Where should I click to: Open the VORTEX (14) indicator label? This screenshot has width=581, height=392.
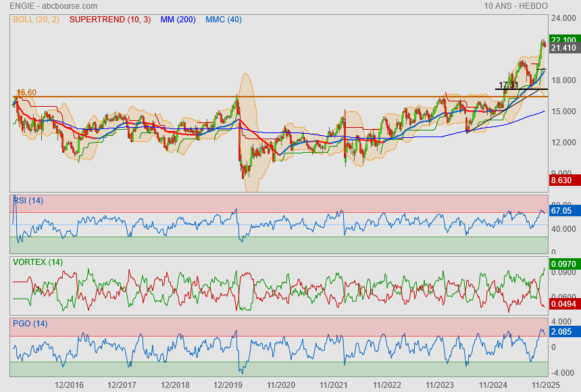[x=37, y=262]
